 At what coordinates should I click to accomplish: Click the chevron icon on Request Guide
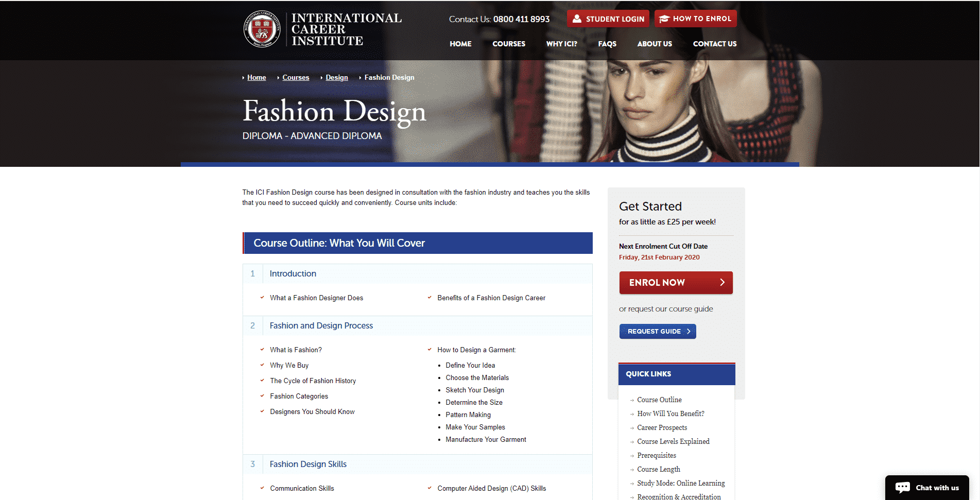coord(689,331)
